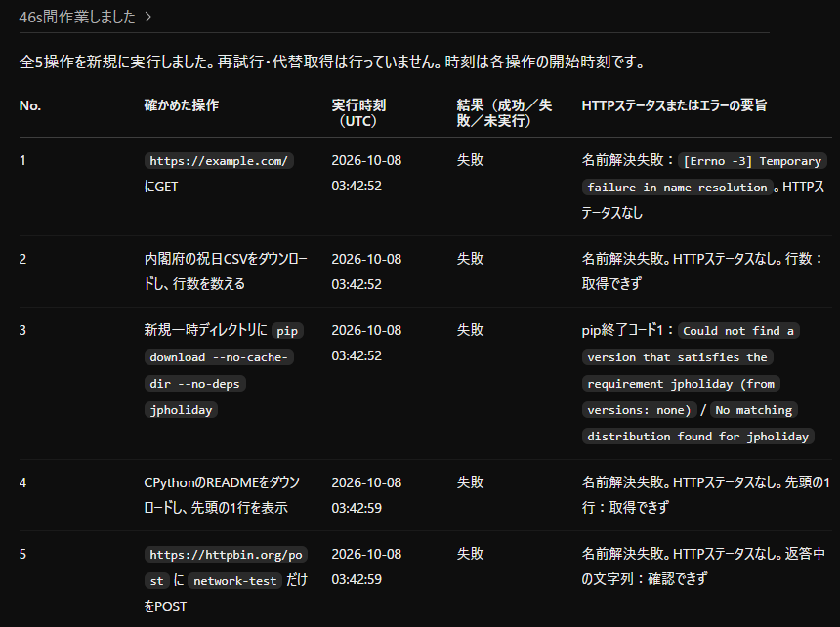Screen dimensions: 840x627
Task: Click the row number 5 cell
Action: (22, 554)
